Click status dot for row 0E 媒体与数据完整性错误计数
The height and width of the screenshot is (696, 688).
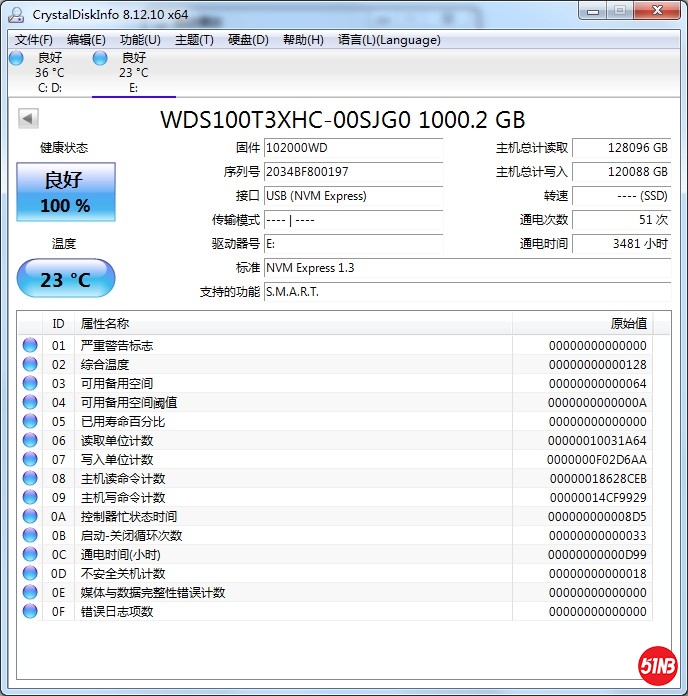click(x=30, y=592)
